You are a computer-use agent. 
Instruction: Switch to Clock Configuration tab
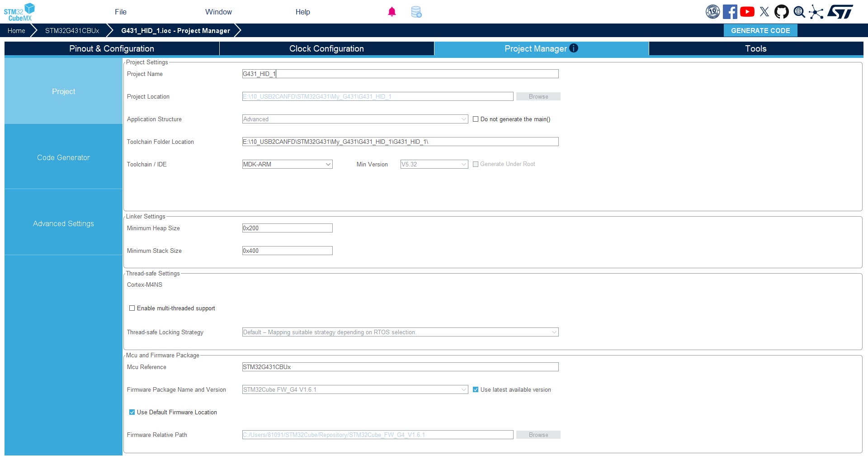326,48
